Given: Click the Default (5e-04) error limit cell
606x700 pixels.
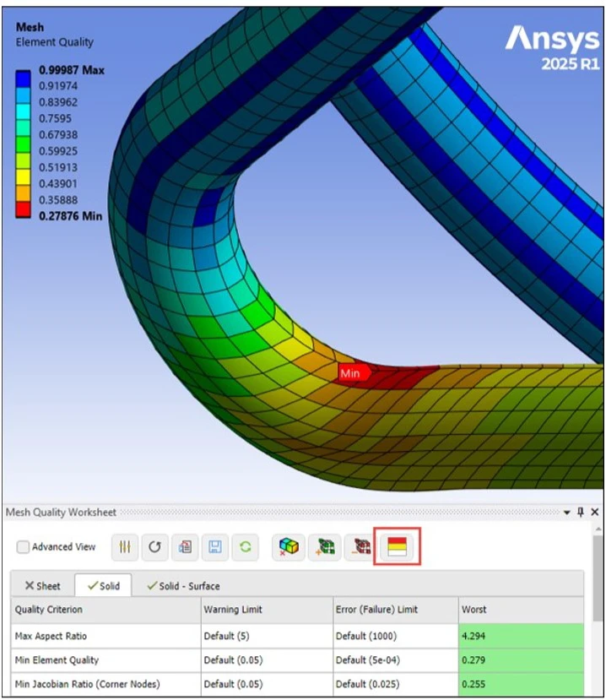Looking at the screenshot, I should pyautogui.click(x=396, y=659).
